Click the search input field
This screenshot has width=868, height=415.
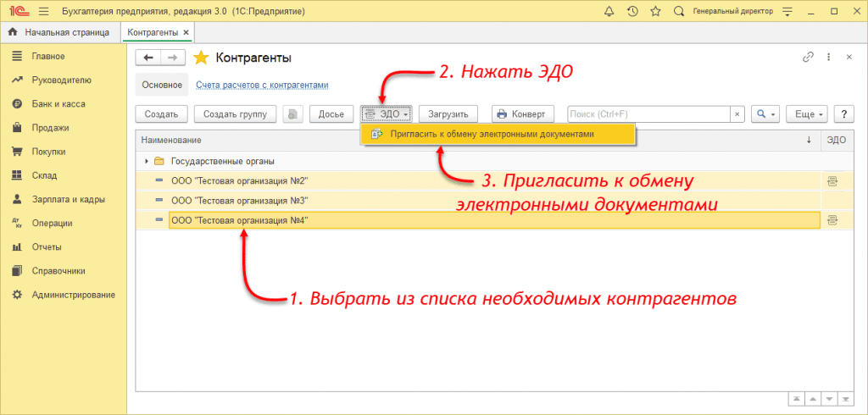648,113
